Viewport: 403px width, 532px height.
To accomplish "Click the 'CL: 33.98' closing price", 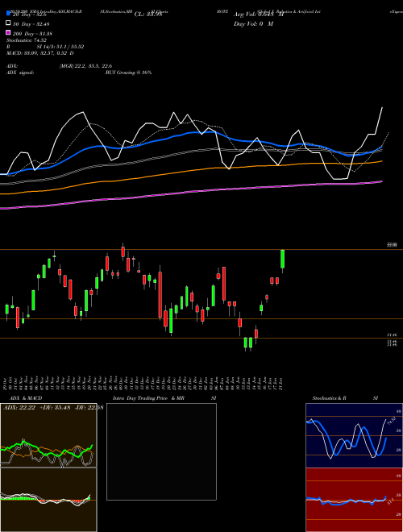I will click(x=148, y=15).
